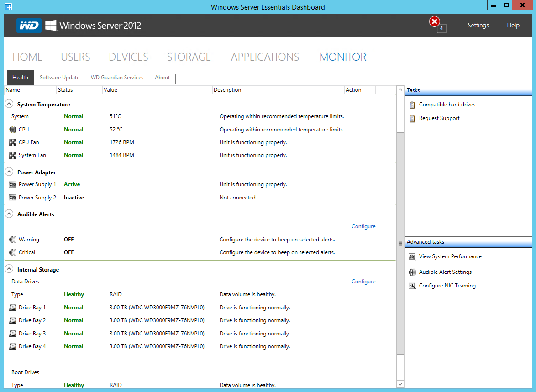Click the Drive Bay 1 disk icon

click(x=13, y=308)
